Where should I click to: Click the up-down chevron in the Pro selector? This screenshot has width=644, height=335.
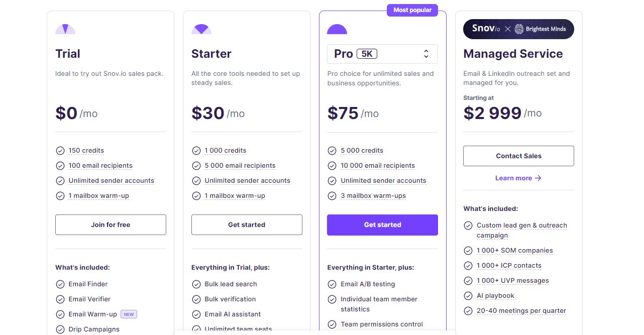tap(426, 54)
